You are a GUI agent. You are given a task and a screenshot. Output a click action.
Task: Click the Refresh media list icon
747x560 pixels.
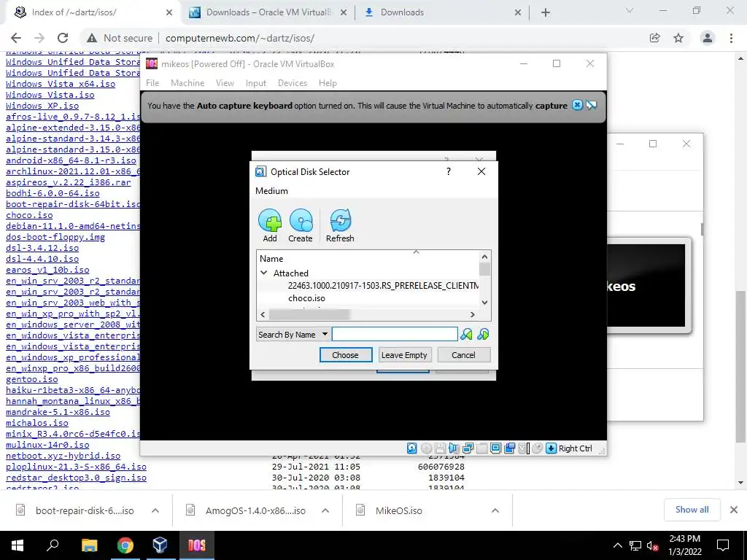pyautogui.click(x=340, y=221)
